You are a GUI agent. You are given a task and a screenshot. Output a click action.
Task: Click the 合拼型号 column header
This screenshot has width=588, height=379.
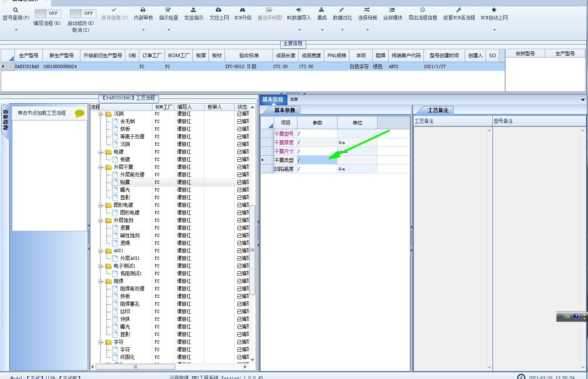click(525, 54)
